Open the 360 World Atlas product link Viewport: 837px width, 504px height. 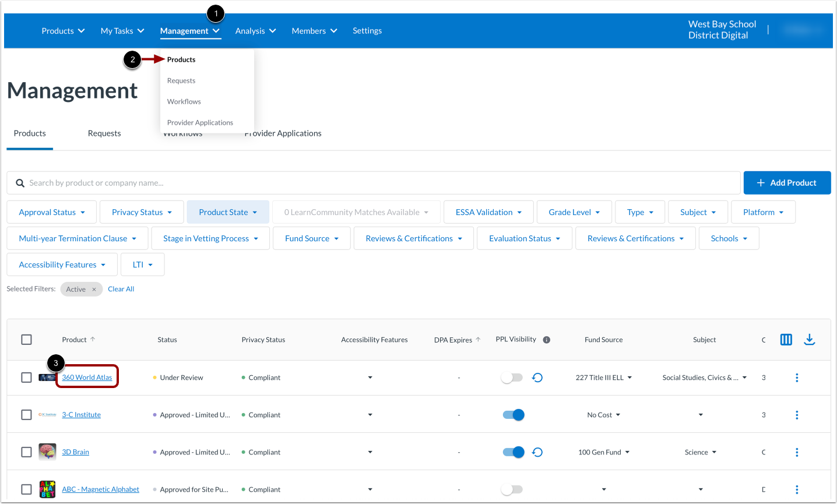pyautogui.click(x=87, y=378)
